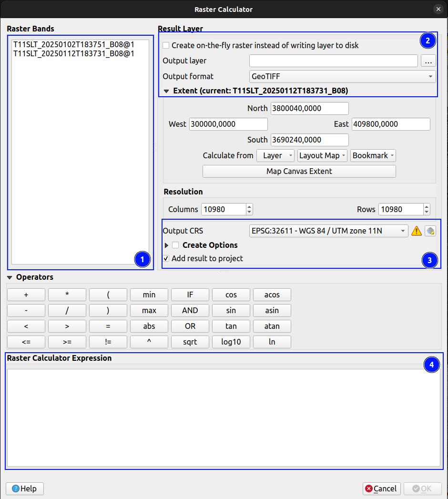448x499 pixels.
Task: Click the output layer browse button
Action: (x=428, y=61)
